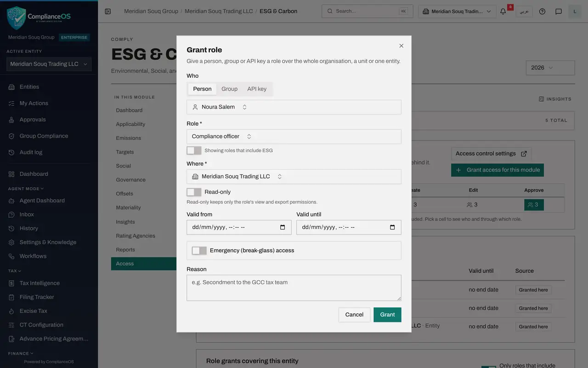Open the notifications bell

[503, 11]
